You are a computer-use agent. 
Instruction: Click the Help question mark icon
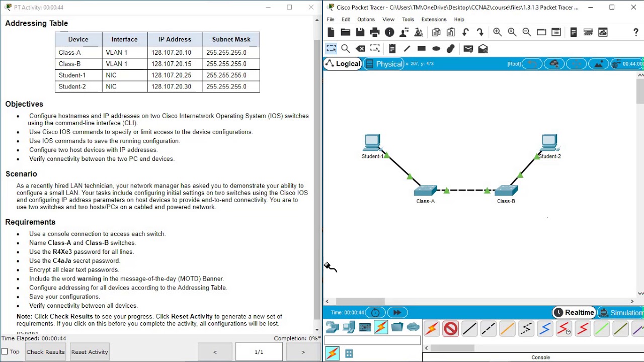coord(636,32)
